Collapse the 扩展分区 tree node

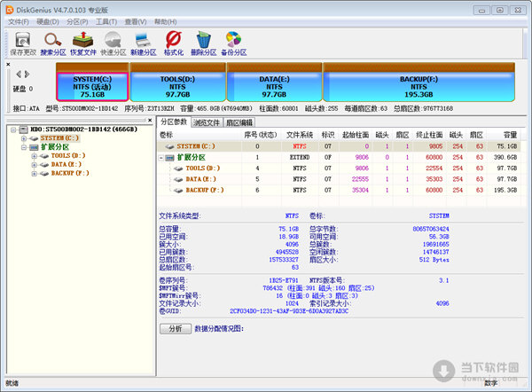click(x=23, y=147)
